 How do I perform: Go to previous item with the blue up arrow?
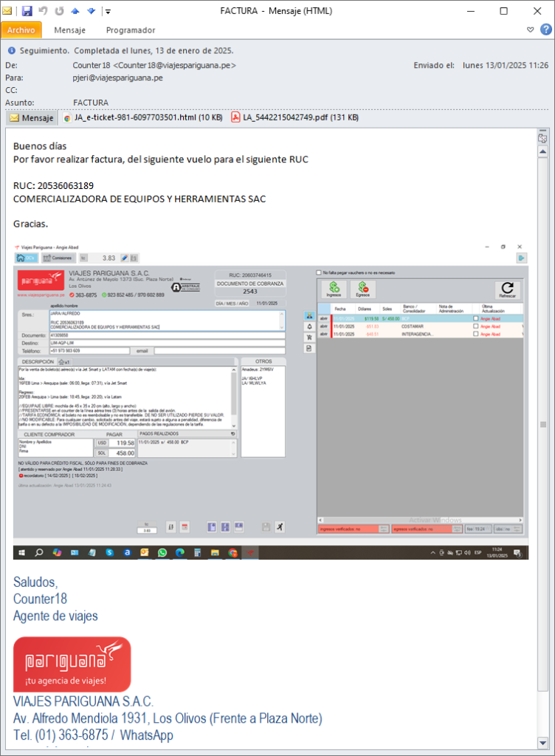[75, 10]
